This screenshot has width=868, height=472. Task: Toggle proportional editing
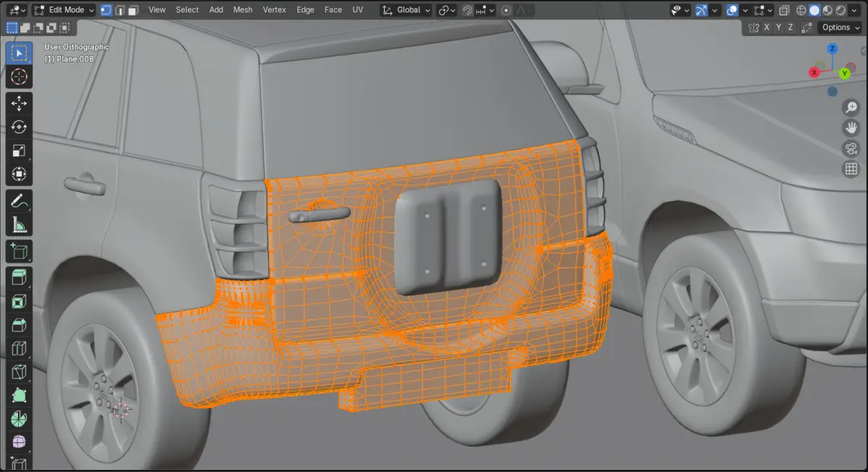[x=506, y=10]
